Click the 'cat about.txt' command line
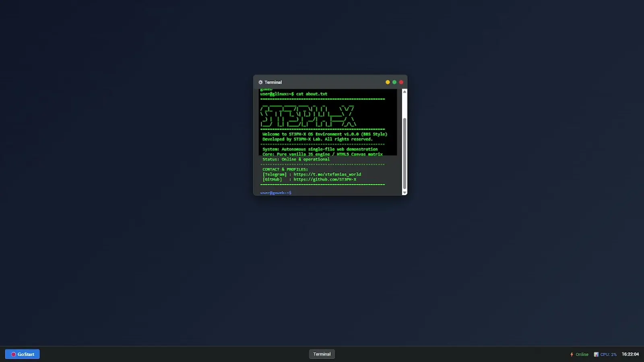Image resolution: width=644 pixels, height=362 pixels. [x=294, y=94]
